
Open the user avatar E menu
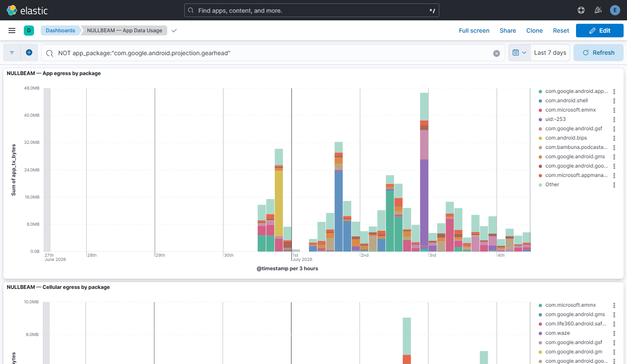[615, 10]
